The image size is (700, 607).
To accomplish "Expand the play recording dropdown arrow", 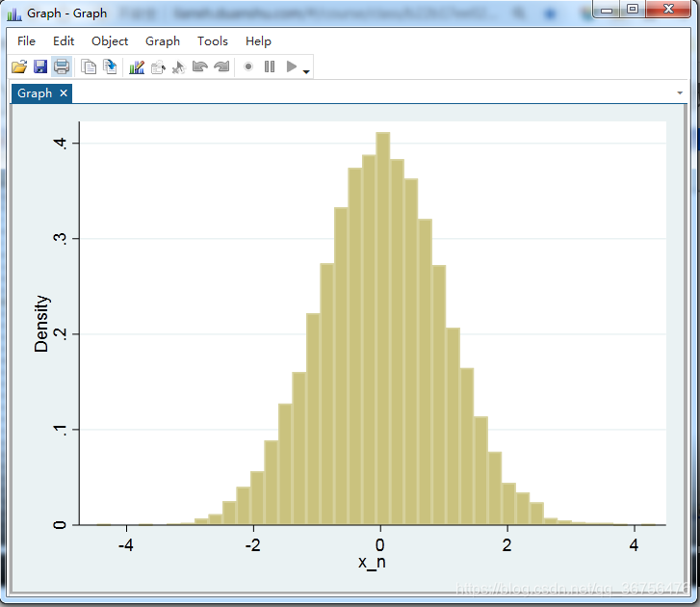I will pyautogui.click(x=306, y=71).
